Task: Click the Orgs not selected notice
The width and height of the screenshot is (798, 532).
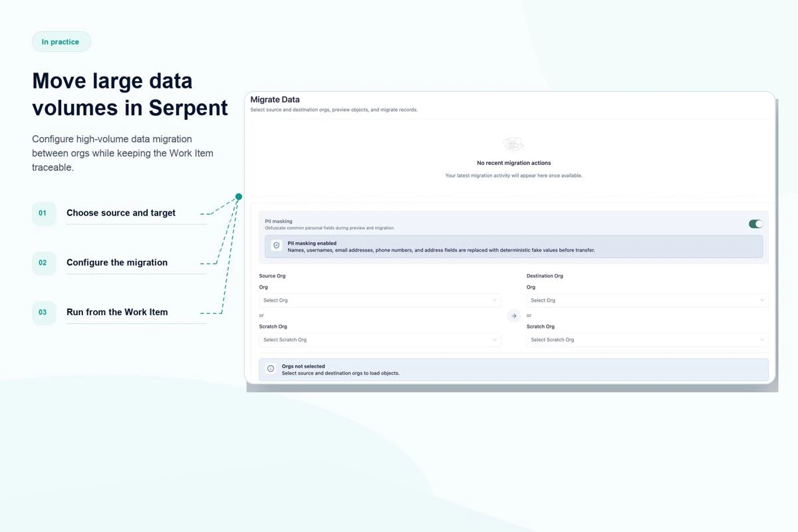Action: point(513,370)
